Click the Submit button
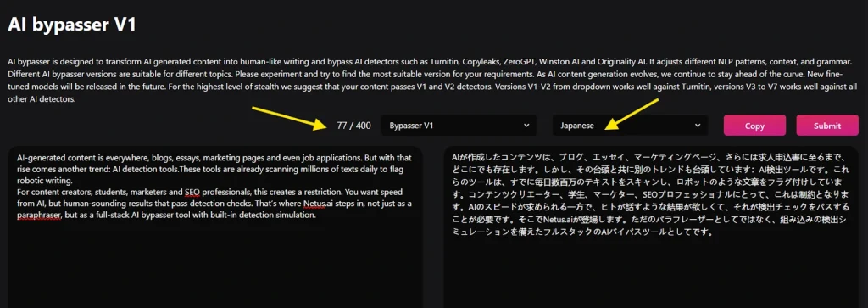The height and width of the screenshot is (308, 868). [x=827, y=126]
